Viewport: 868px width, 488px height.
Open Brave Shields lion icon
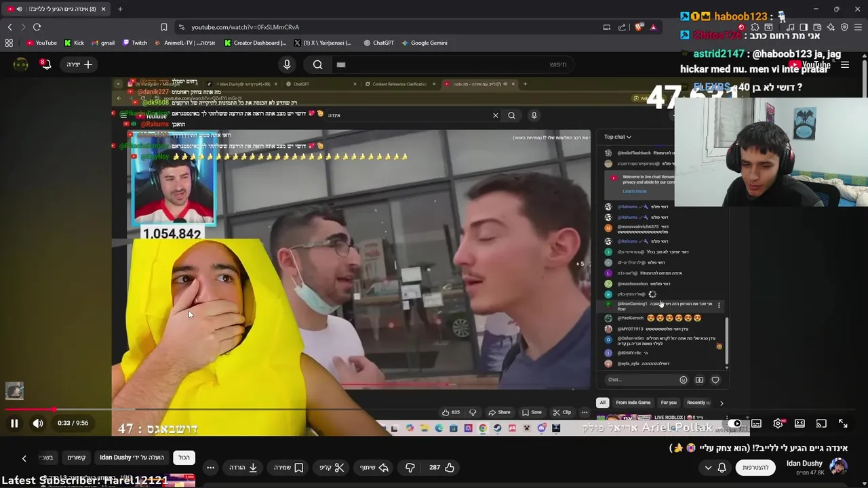(639, 27)
